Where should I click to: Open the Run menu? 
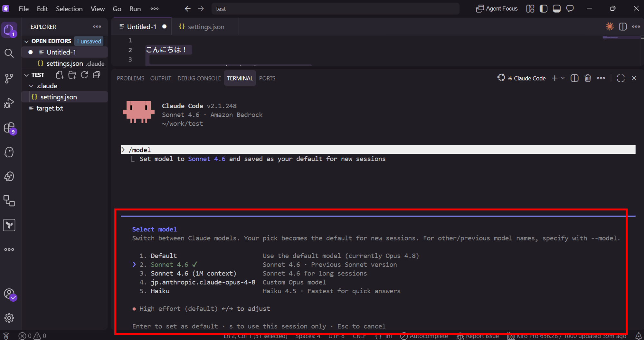coord(135,9)
